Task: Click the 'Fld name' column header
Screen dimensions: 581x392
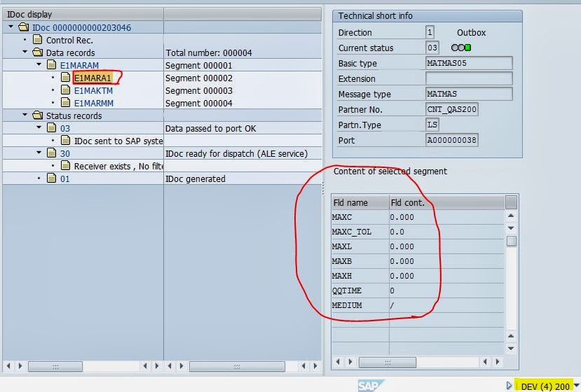Action: (360, 202)
